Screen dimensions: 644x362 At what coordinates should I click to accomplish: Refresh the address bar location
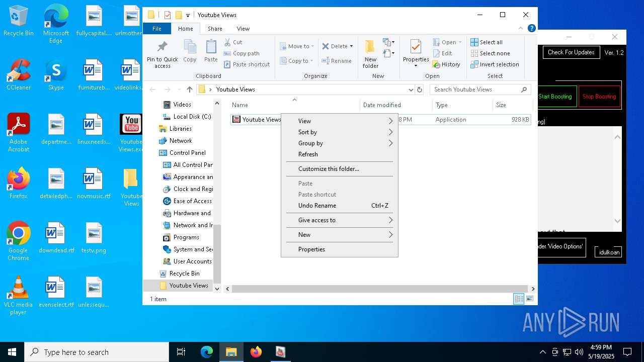(x=420, y=89)
